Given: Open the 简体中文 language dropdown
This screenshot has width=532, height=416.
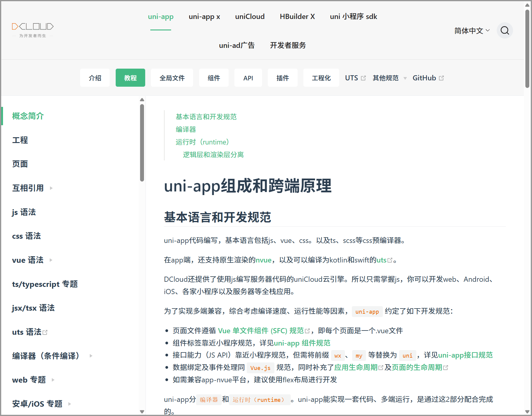Looking at the screenshot, I should click(472, 31).
